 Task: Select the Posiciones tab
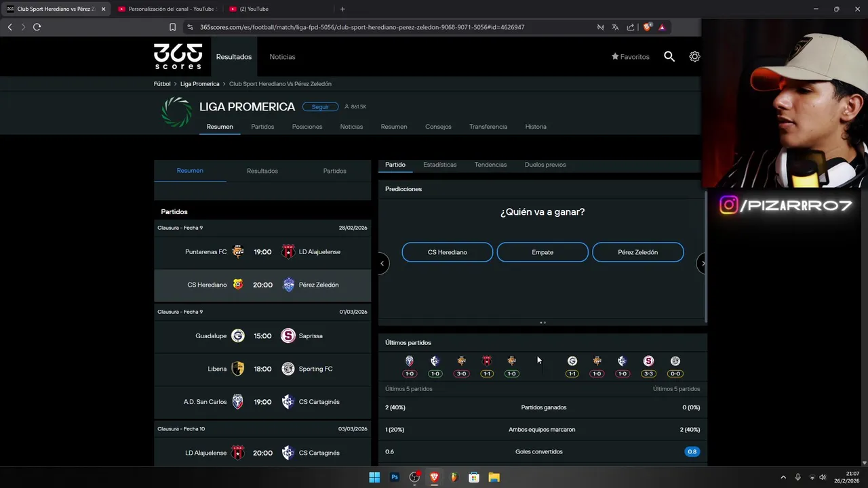[x=307, y=127]
